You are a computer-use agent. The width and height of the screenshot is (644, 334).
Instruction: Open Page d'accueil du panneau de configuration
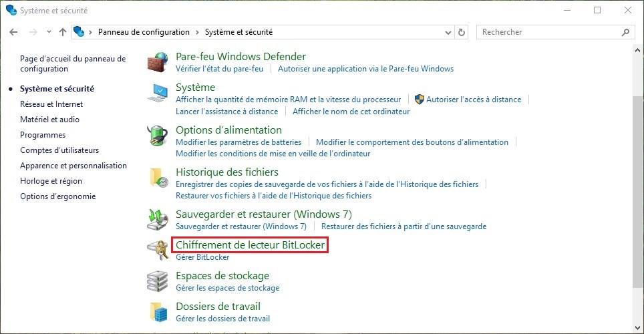coord(73,63)
